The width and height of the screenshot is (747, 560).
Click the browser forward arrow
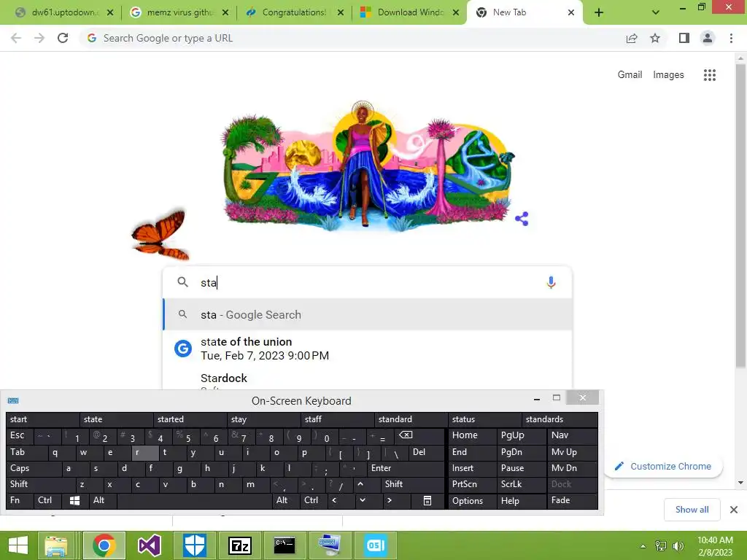point(39,38)
